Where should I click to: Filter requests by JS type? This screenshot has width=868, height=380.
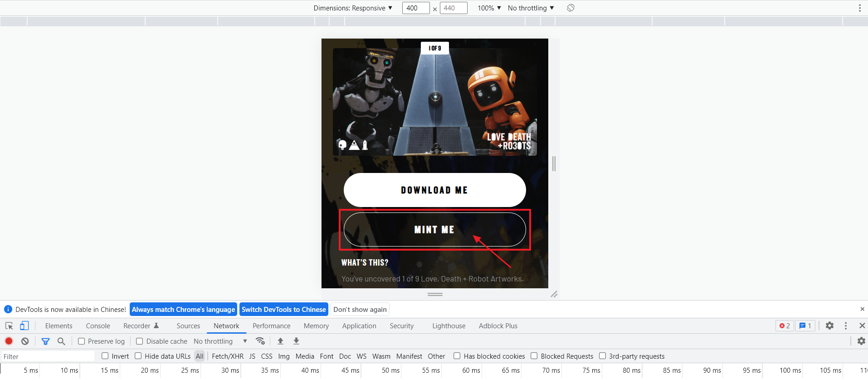tap(252, 356)
